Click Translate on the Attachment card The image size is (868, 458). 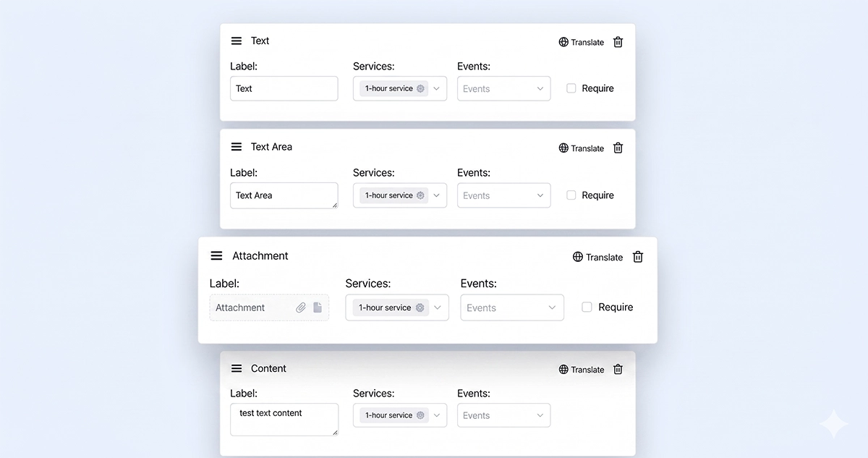pos(597,257)
